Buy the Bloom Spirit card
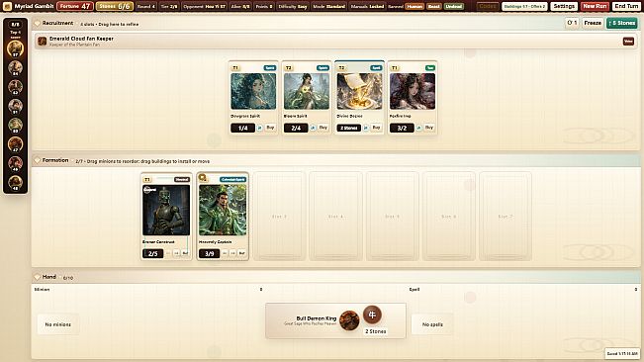Image resolution: width=644 pixels, height=362 pixels. 323,128
